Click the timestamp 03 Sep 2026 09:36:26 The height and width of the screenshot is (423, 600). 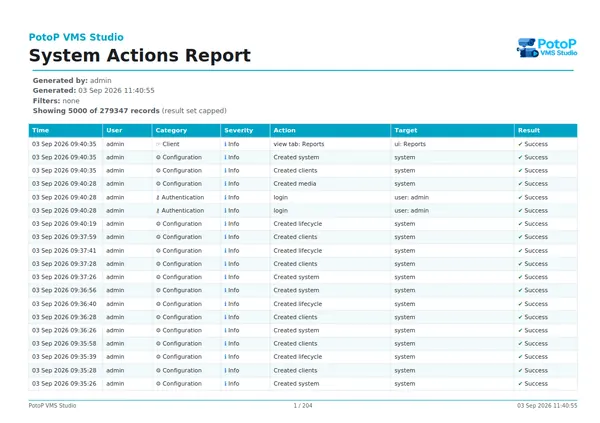[64, 330]
